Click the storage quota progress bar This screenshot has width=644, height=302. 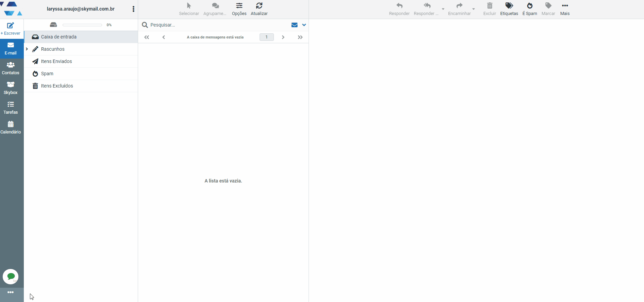82,25
